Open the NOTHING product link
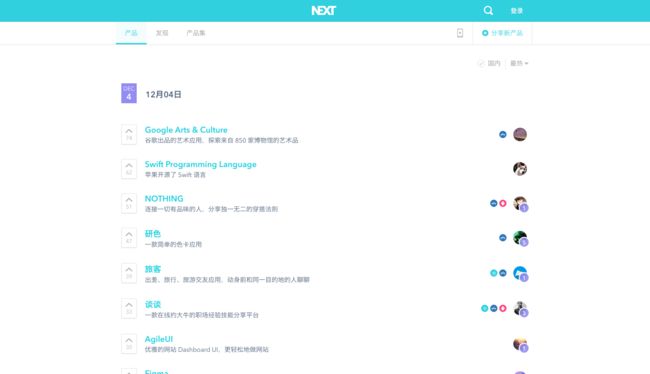This screenshot has height=374, width=650. pos(164,199)
